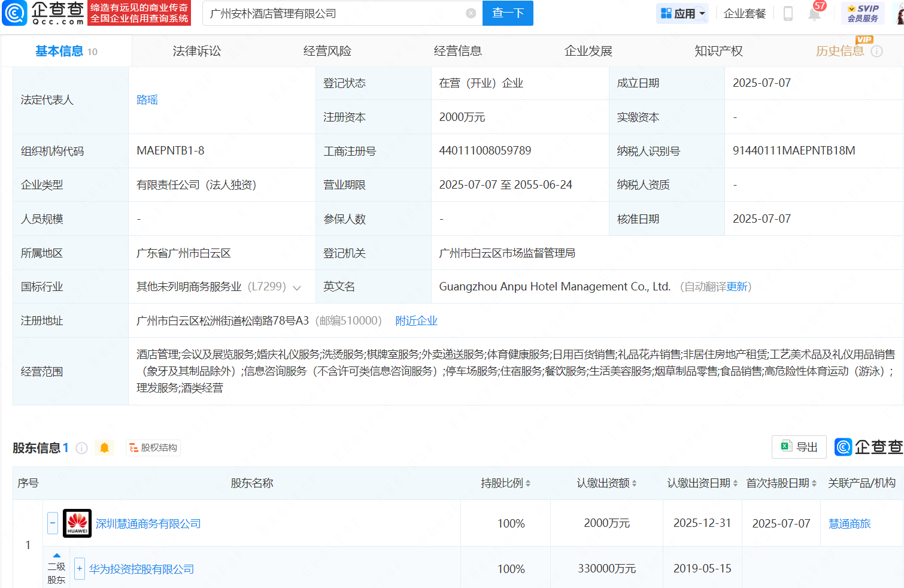Expand the 华为投资控股有限公司 row with plus button
Viewport: 904px width, 588px height.
80,569
